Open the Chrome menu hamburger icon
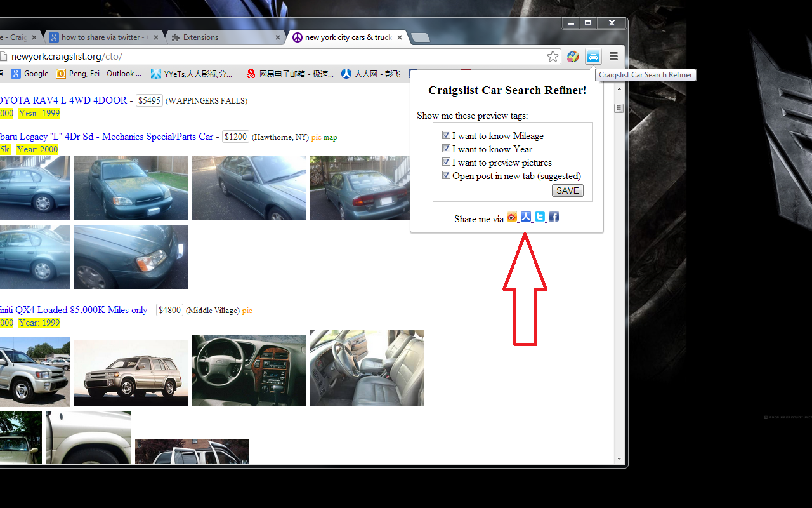 click(613, 57)
